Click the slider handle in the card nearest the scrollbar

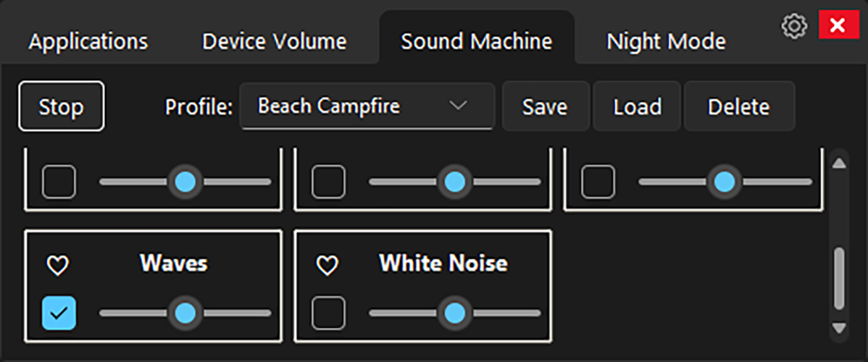[x=725, y=182]
